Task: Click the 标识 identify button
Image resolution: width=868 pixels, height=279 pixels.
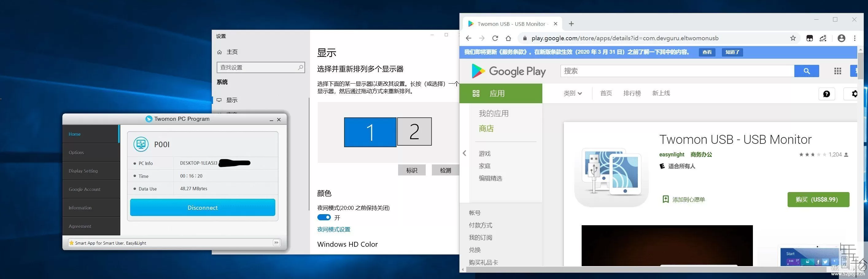Action: click(x=411, y=170)
